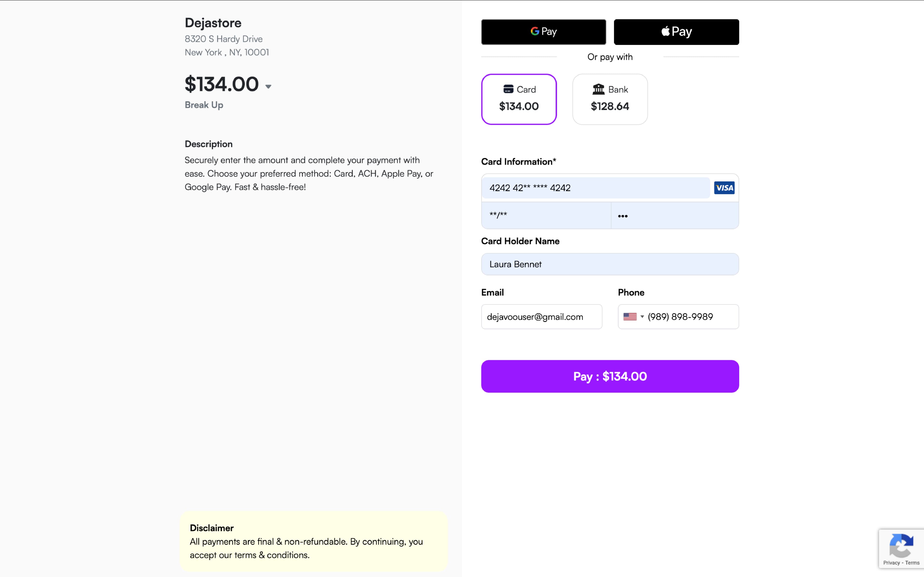Screen dimensions: 924x577
Task: Pay with the Google Pay button
Action: [x=543, y=32]
